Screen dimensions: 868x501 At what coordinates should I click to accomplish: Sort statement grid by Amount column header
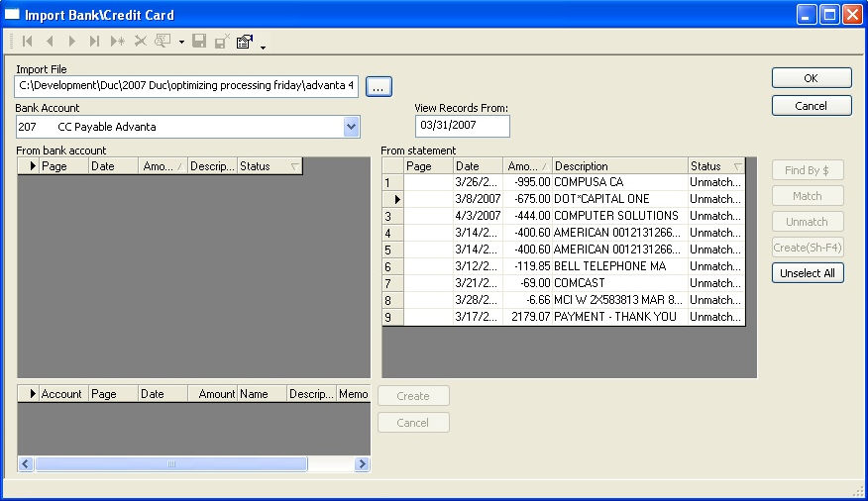coord(527,166)
